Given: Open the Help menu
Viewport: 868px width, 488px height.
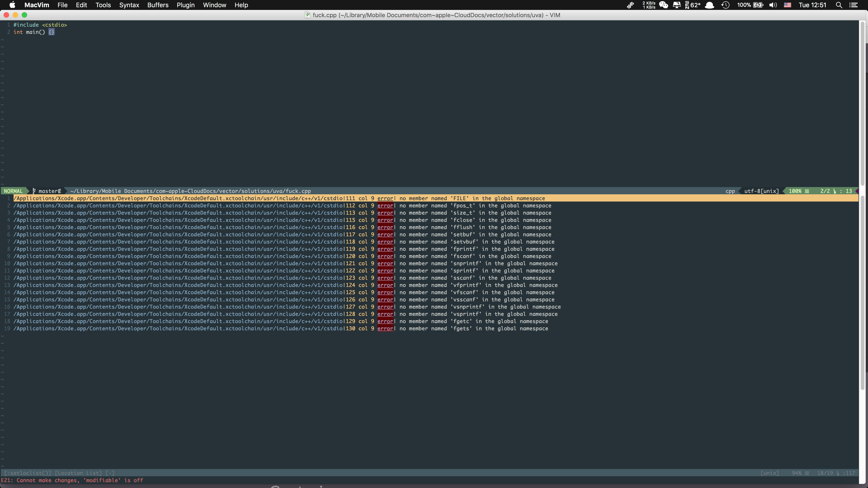Looking at the screenshot, I should click(241, 5).
